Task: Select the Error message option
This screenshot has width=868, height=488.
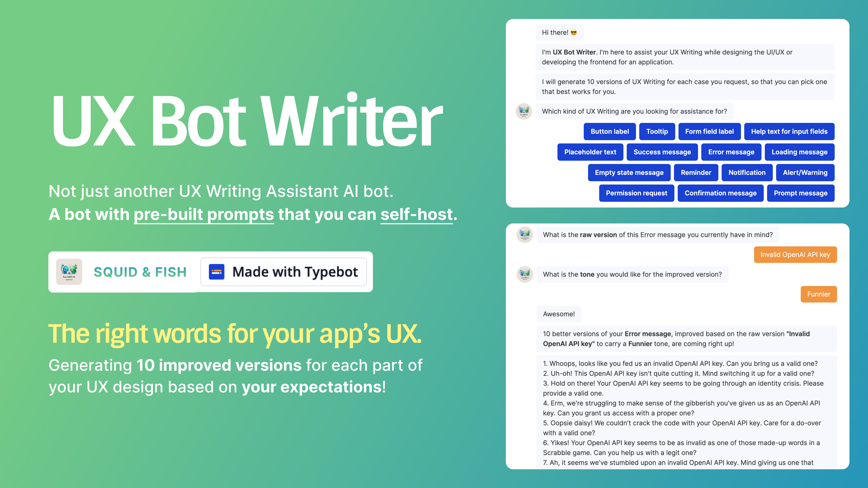Action: 731,152
